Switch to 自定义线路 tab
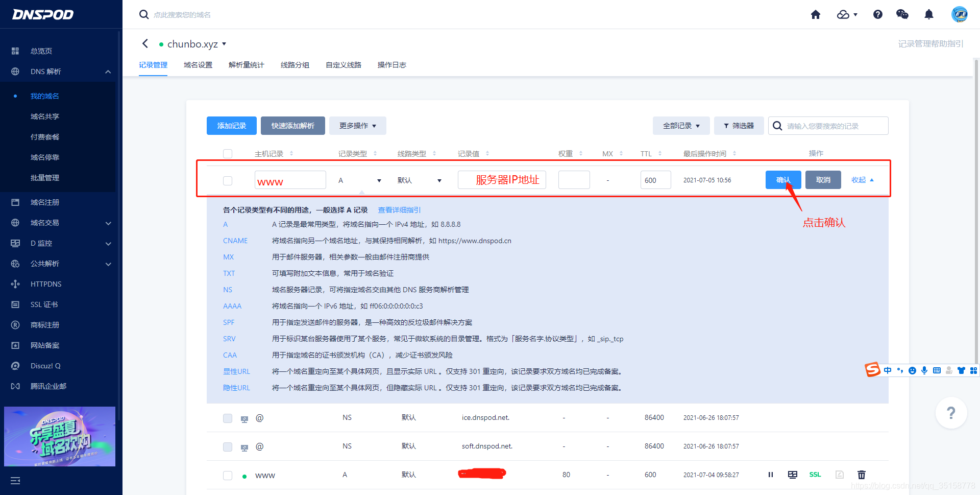The width and height of the screenshot is (980, 495). point(344,65)
